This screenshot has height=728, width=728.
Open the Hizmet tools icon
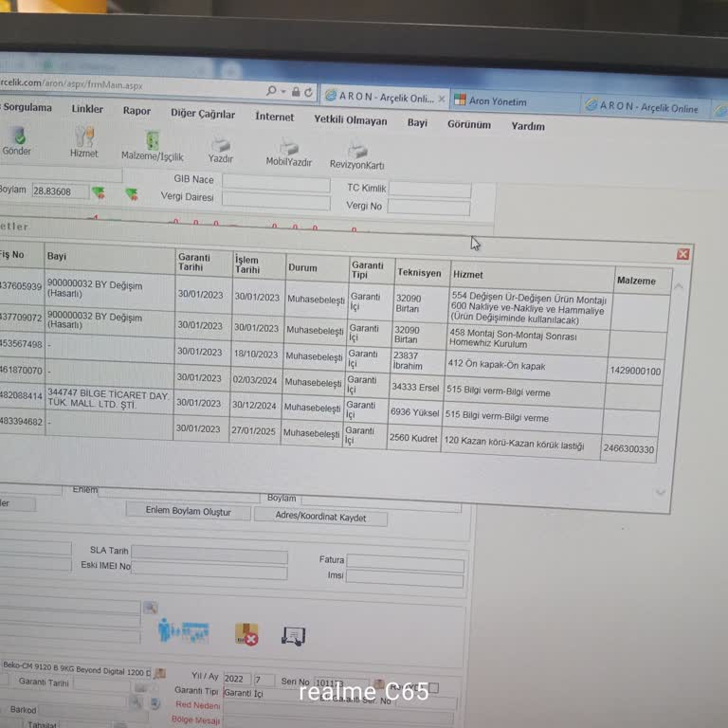84,136
